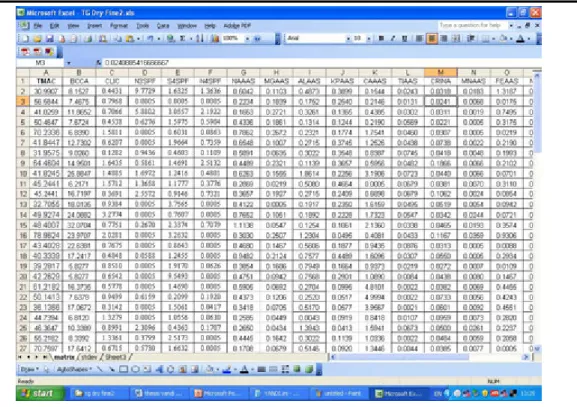The height and width of the screenshot is (407, 577).
Task: Click the Insert WordArt icon
Action: point(159,369)
